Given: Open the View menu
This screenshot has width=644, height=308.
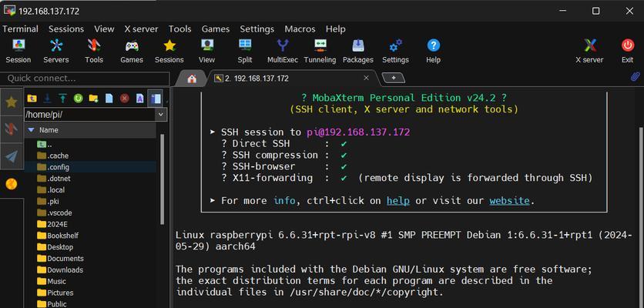Looking at the screenshot, I should pos(104,29).
